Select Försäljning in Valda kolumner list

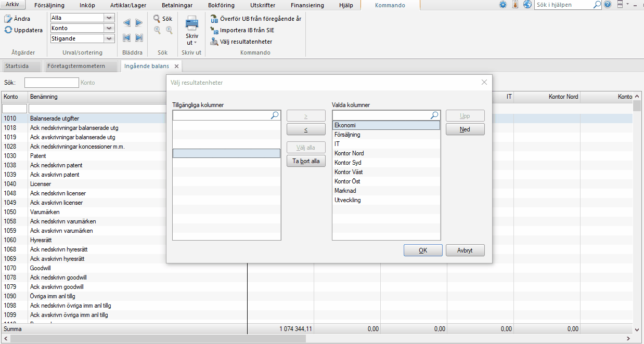coord(386,135)
